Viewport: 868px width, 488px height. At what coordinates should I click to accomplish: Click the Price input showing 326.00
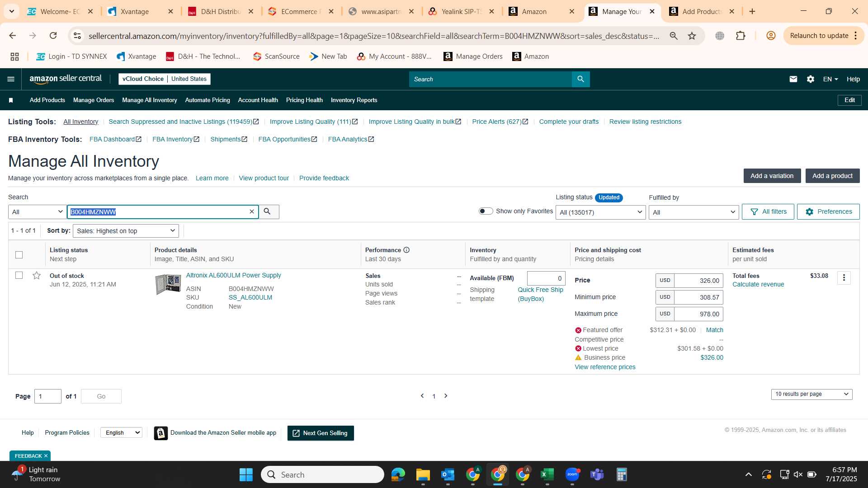[x=698, y=281]
